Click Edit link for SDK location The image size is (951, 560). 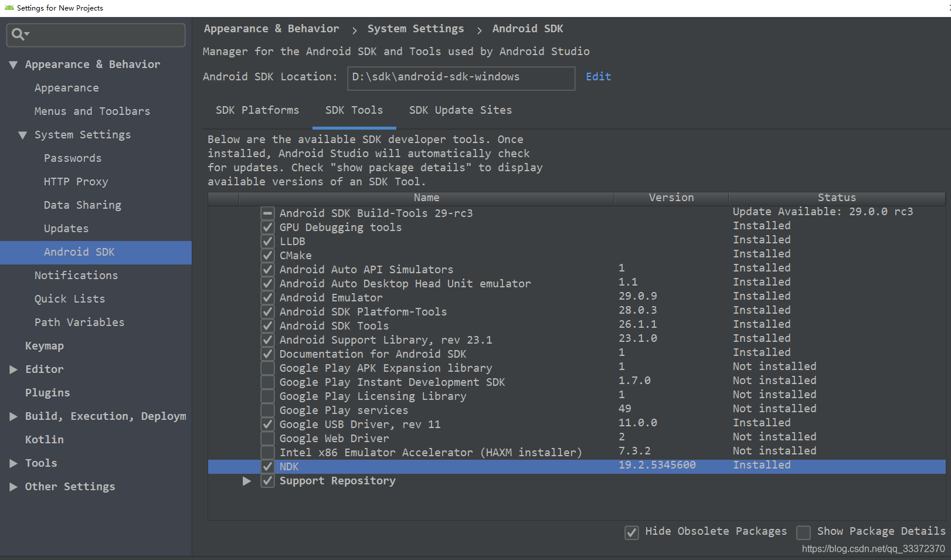(598, 77)
